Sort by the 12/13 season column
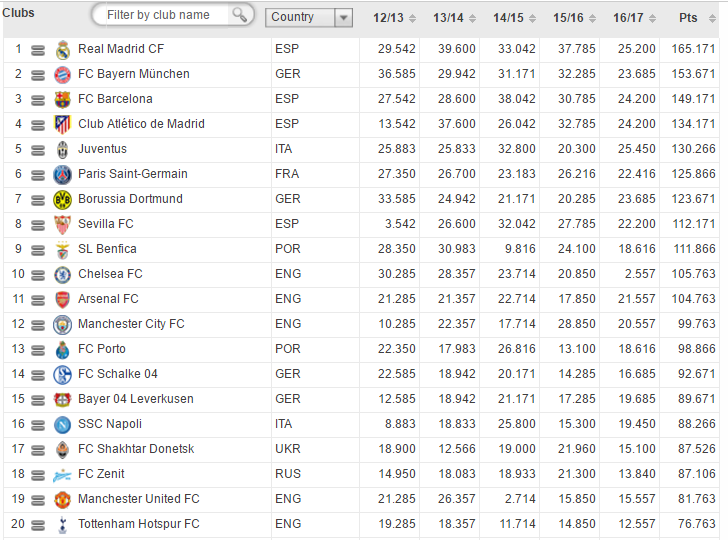The image size is (728, 540). click(x=389, y=18)
